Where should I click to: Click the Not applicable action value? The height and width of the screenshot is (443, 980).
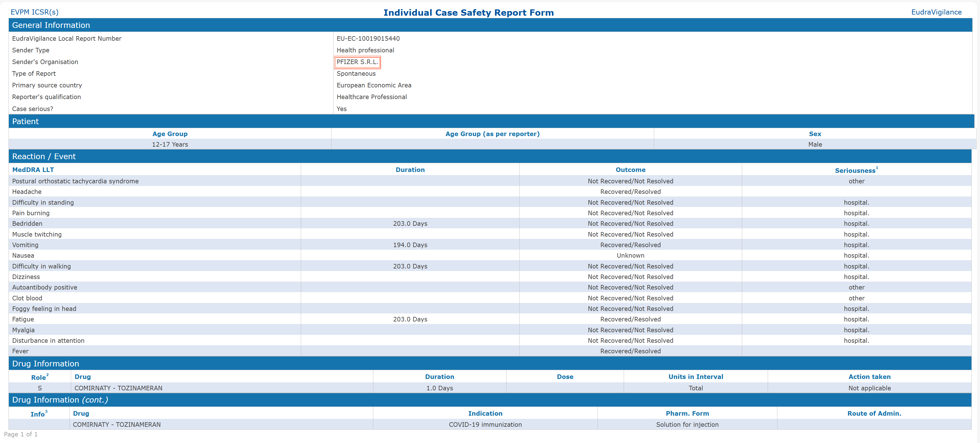pos(869,388)
